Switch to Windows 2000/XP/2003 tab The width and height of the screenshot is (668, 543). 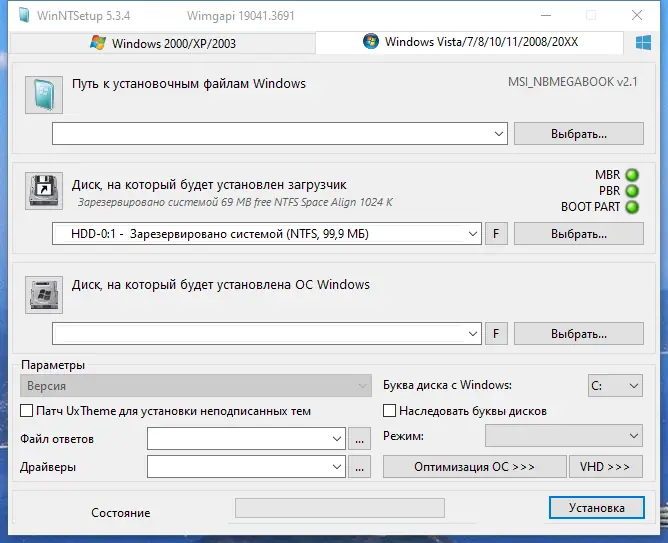point(162,43)
